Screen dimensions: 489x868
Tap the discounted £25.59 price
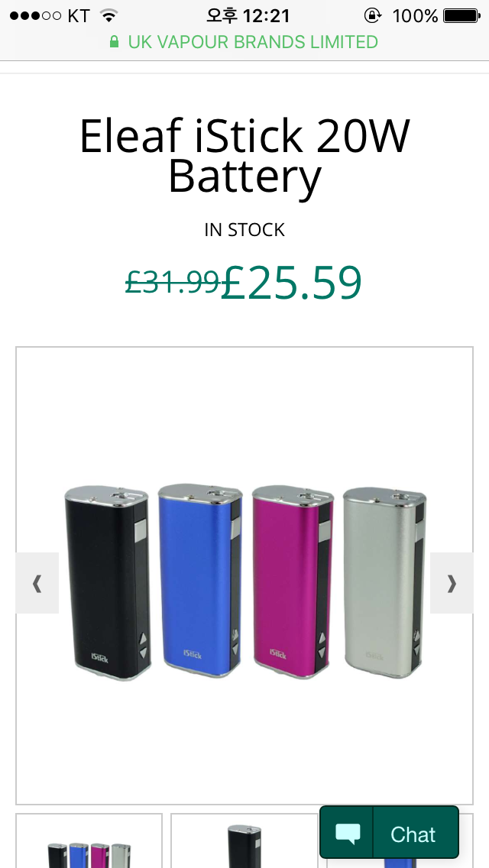tap(291, 282)
